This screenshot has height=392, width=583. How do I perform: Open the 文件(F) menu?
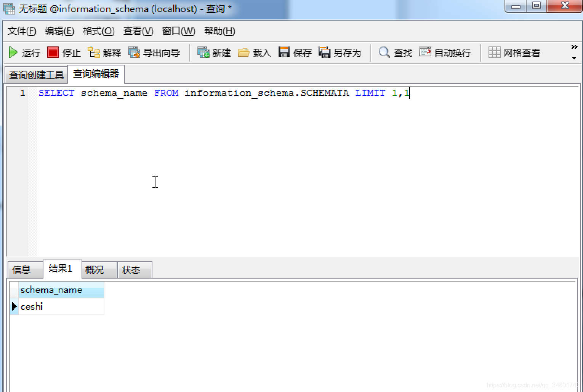tap(22, 31)
